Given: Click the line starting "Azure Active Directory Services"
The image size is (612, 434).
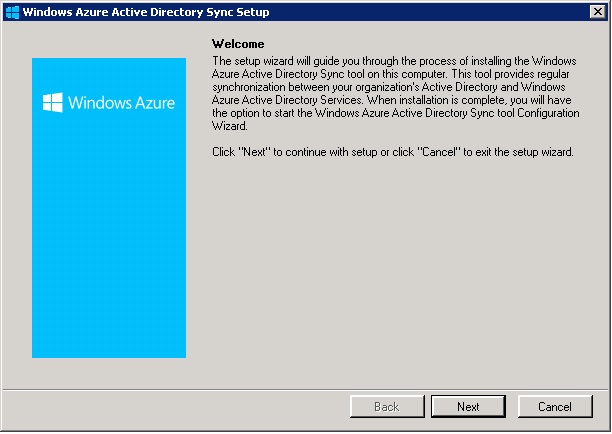Looking at the screenshot, I should tap(392, 100).
